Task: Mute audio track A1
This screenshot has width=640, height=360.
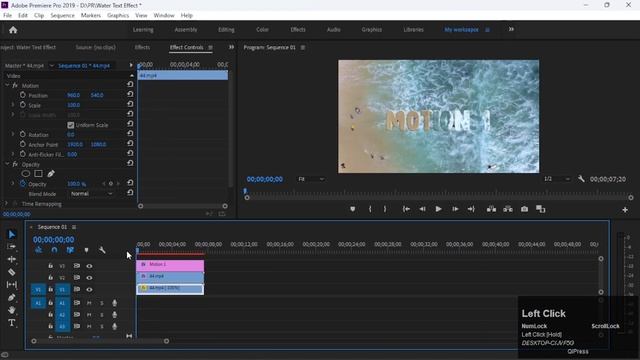Action: coord(89,303)
